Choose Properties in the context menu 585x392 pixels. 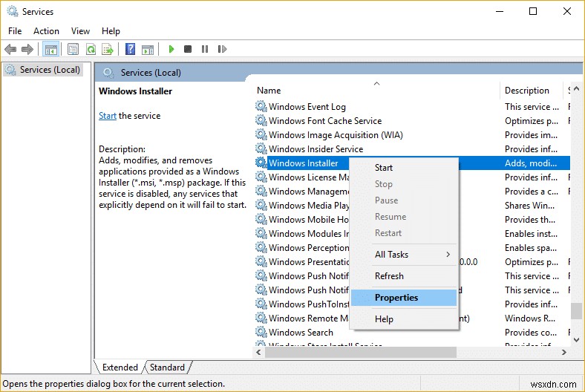point(404,298)
